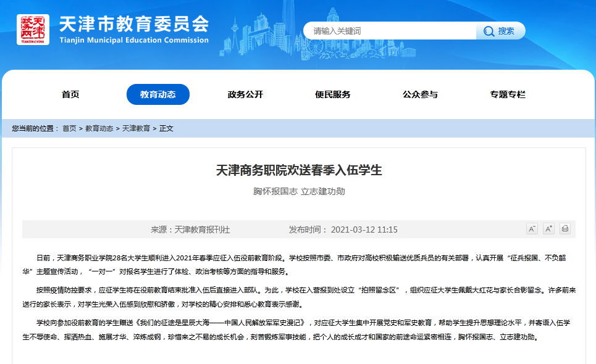Click the source text 天津教育报刊社
This screenshot has height=364, width=596.
point(202,230)
